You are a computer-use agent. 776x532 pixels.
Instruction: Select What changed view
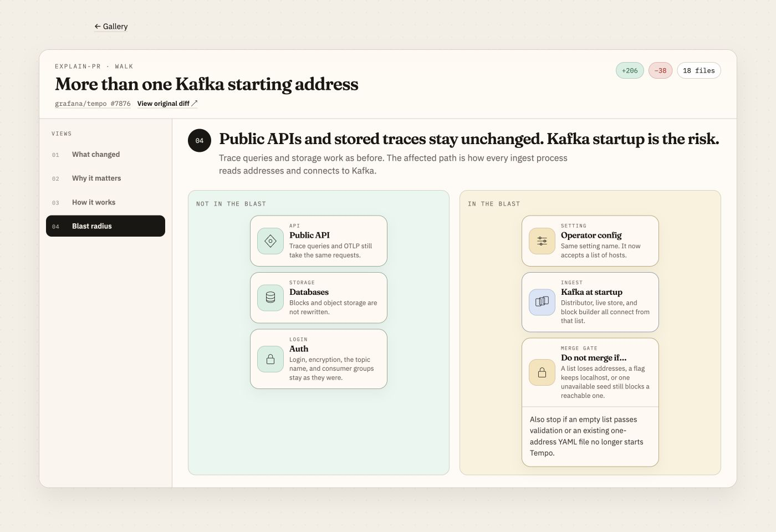point(105,155)
